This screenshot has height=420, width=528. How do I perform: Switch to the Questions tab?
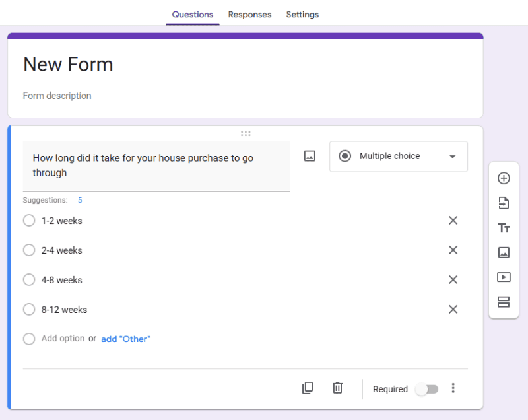point(193,15)
